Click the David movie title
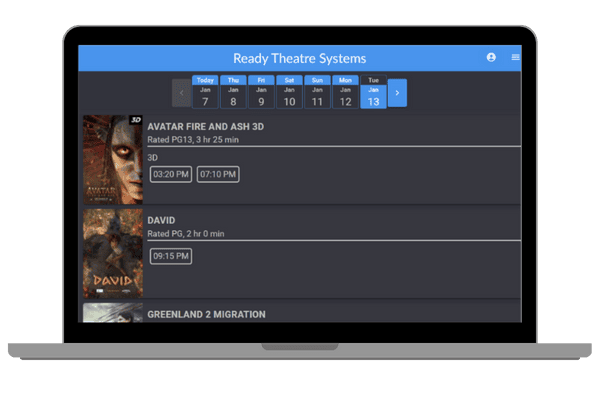Screen dimensions: 600x400 pos(162,220)
